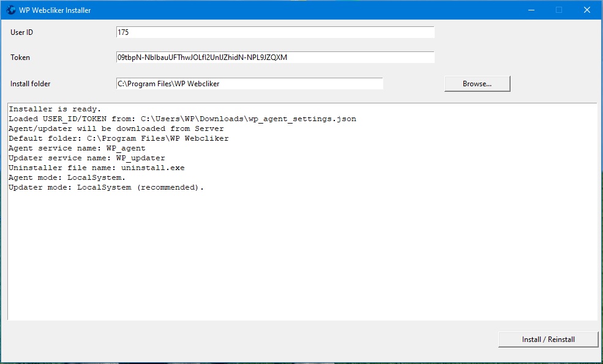The image size is (603, 364).
Task: Click into the Install folder path field
Action: tap(250, 84)
